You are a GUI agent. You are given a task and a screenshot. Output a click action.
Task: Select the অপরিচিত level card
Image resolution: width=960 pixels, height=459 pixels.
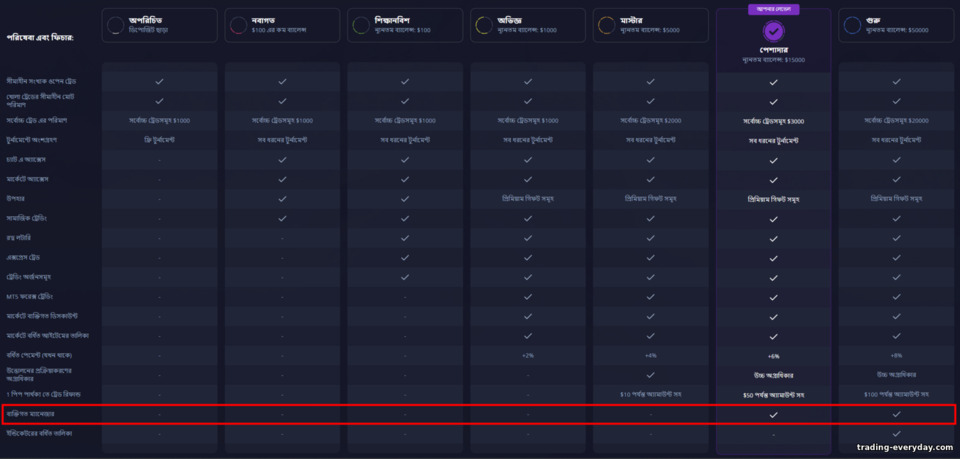point(159,25)
